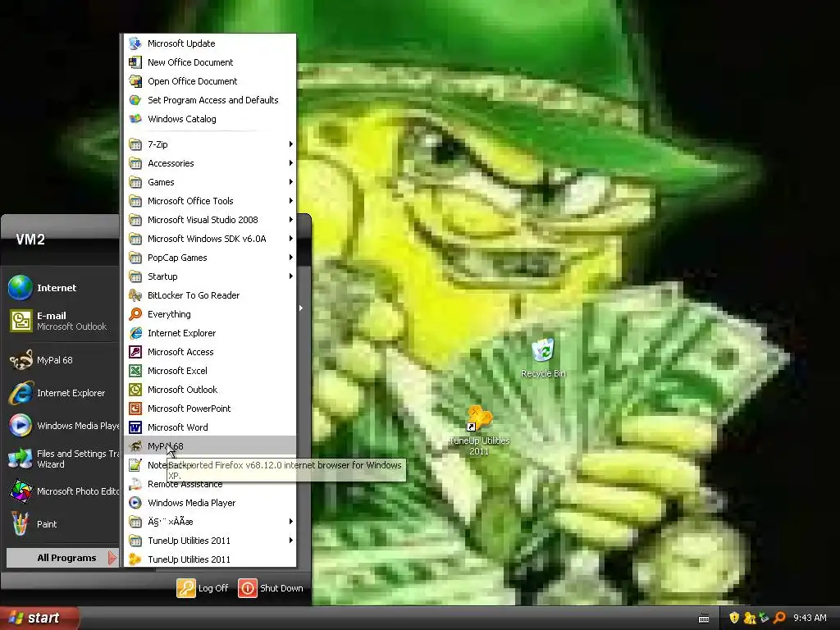Click the New Office Document icon
This screenshot has height=630, width=840.
135,62
